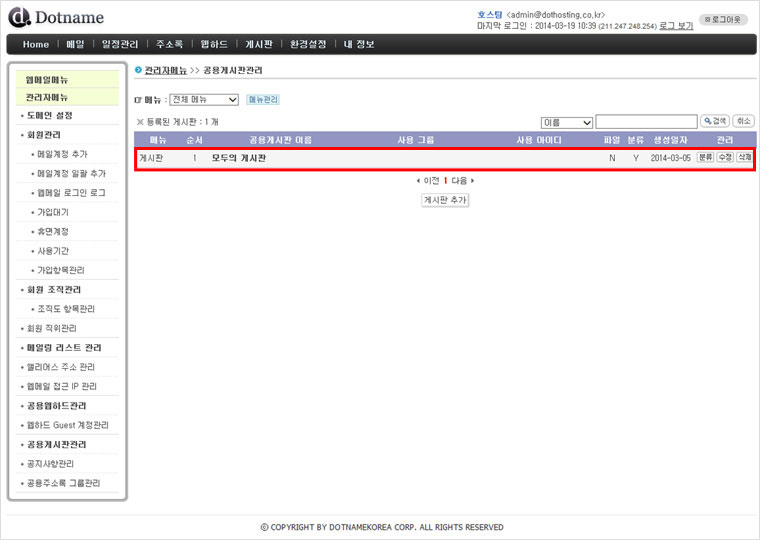Delete the board with 삭제 button
This screenshot has width=760, height=540.
tap(744, 158)
